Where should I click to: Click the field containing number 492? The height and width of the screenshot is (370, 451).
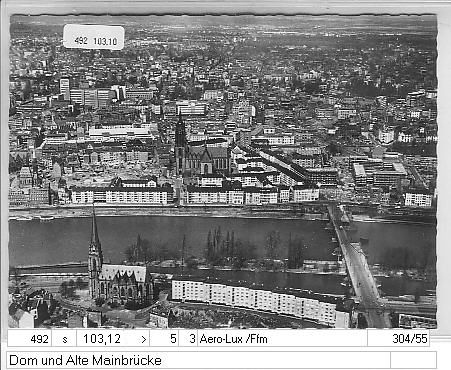tap(30, 339)
